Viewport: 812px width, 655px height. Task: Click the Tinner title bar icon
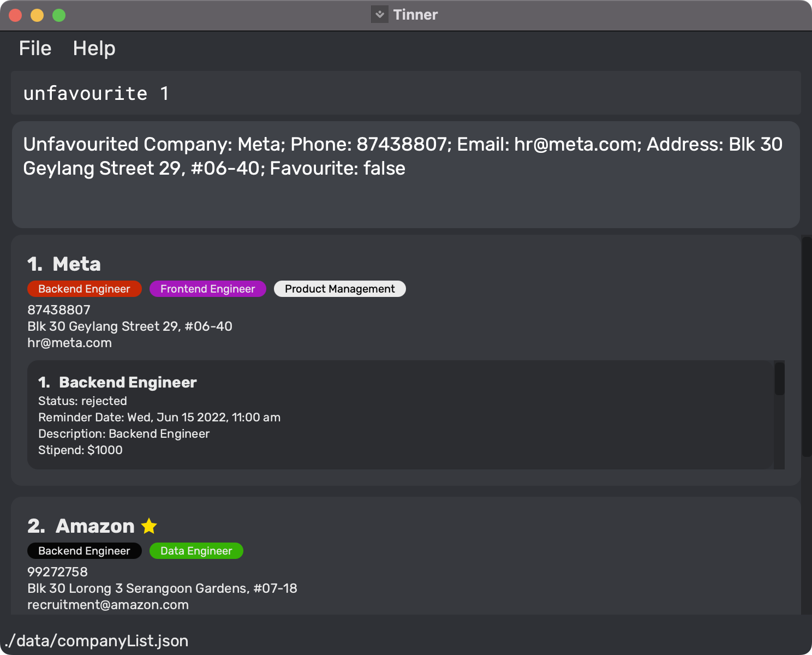click(x=379, y=14)
